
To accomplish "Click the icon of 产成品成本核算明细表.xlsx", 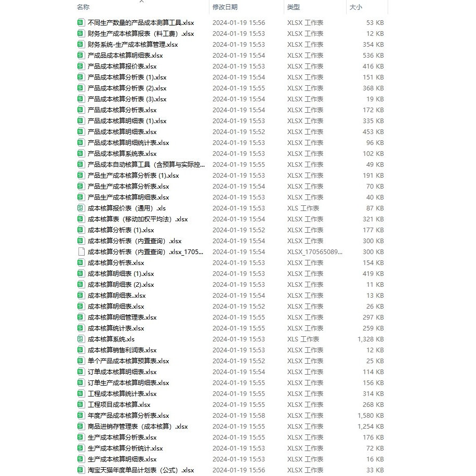I will (x=81, y=55).
